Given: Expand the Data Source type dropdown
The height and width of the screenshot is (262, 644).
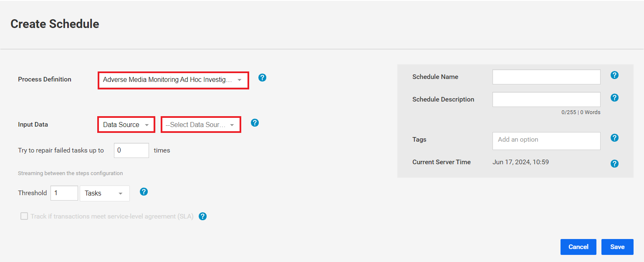Looking at the screenshot, I should point(126,125).
